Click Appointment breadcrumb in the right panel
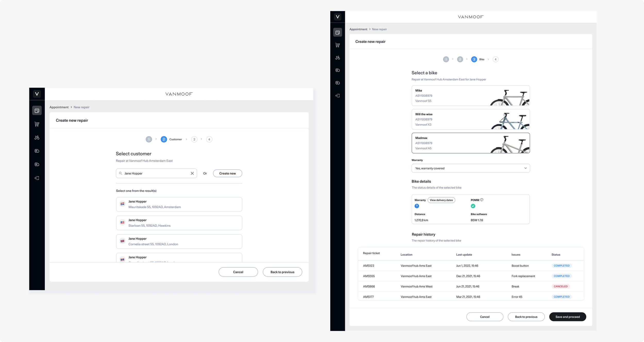The width and height of the screenshot is (644, 342). tap(358, 29)
